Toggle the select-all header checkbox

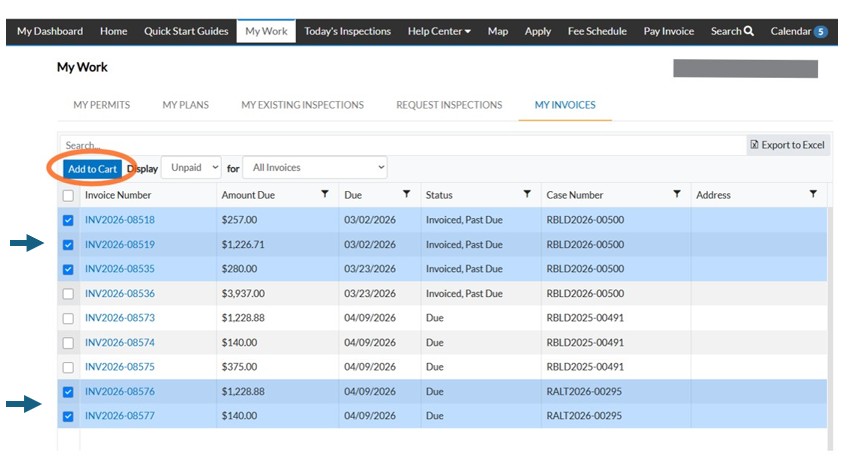click(68, 196)
